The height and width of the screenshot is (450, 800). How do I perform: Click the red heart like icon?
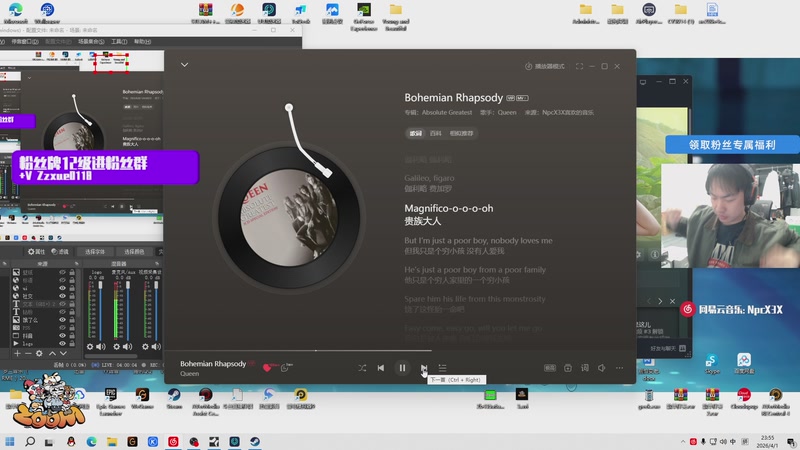(x=266, y=367)
